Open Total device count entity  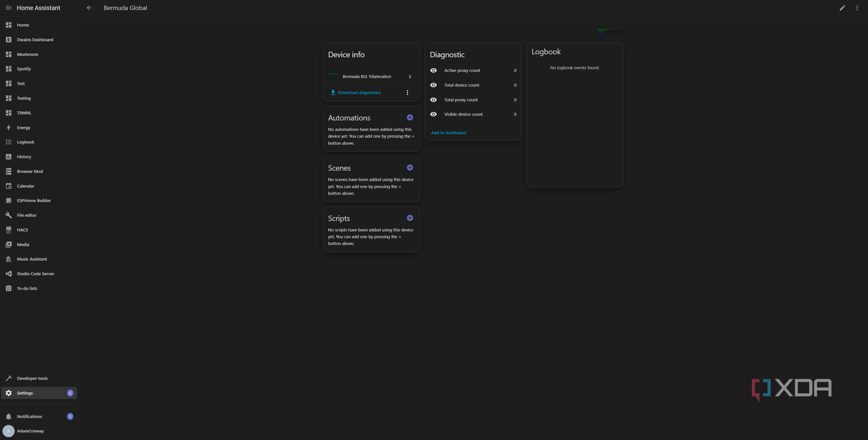point(473,85)
